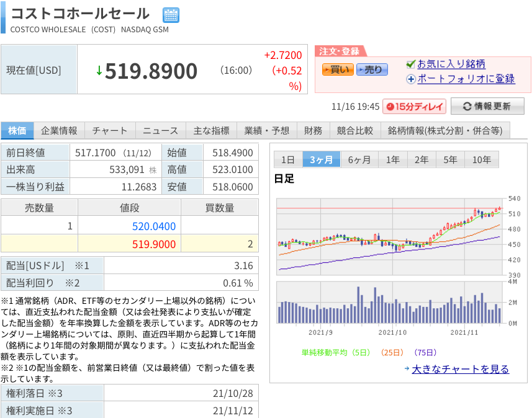The height and width of the screenshot is (418, 532).
Task: Click the daily candlestick price chart
Action: [389, 236]
